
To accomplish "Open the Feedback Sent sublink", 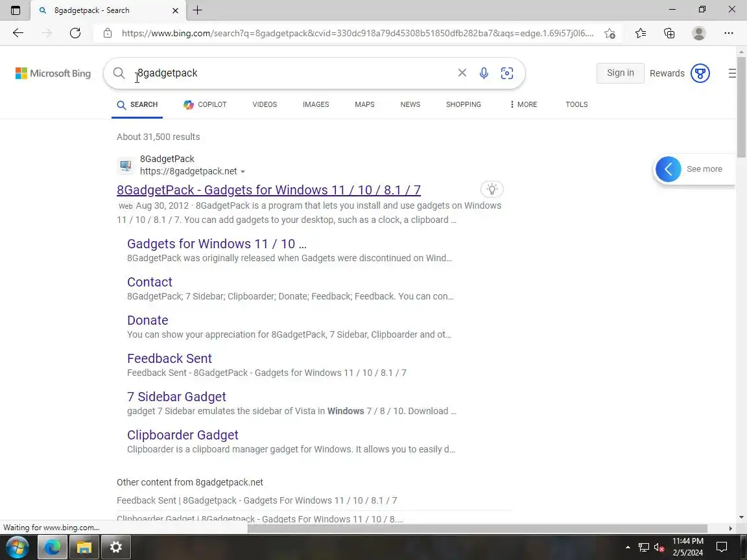I will [x=170, y=358].
